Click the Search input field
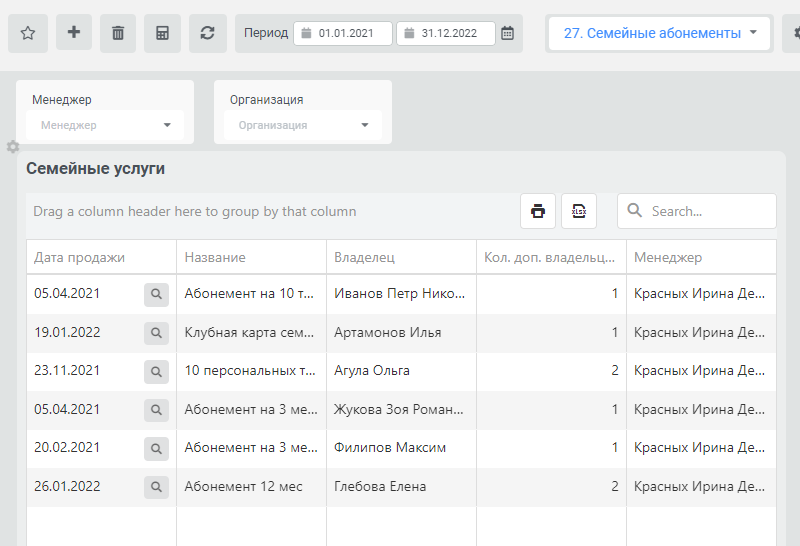Viewport: 800px width, 546px height. pos(696,211)
